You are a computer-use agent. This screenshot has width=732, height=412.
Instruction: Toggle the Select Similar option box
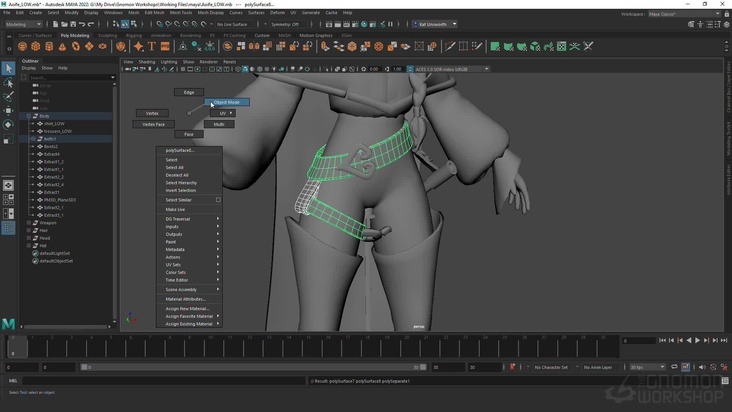pyautogui.click(x=218, y=200)
